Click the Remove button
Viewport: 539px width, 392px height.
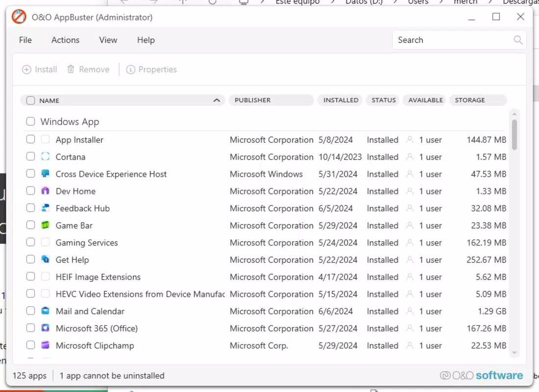click(x=88, y=70)
